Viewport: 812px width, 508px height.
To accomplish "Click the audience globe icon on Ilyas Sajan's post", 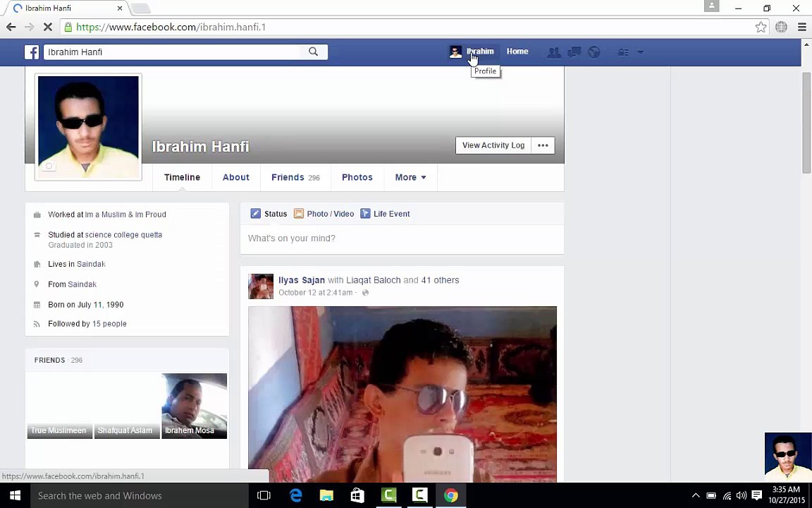I will tap(365, 293).
